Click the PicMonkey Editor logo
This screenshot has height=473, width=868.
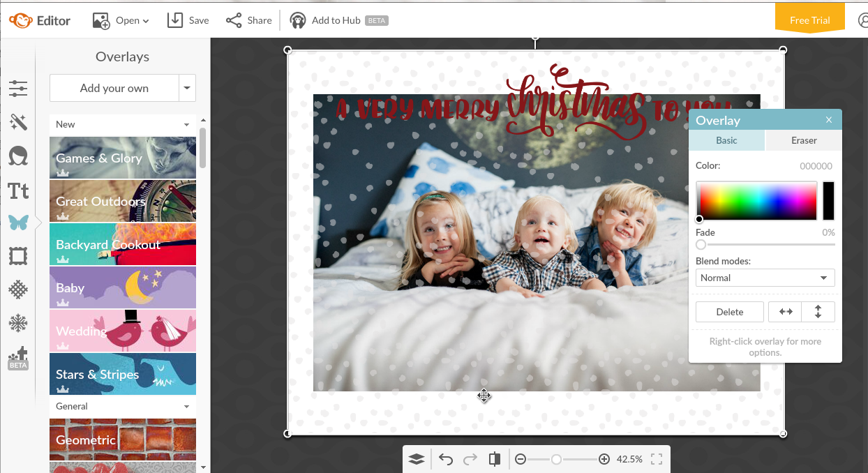[40, 20]
